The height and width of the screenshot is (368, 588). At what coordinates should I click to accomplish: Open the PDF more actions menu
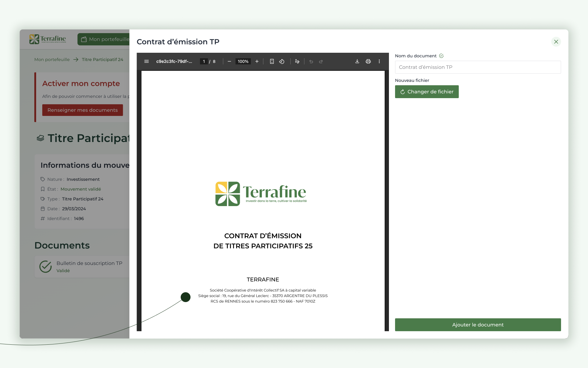[x=379, y=61]
